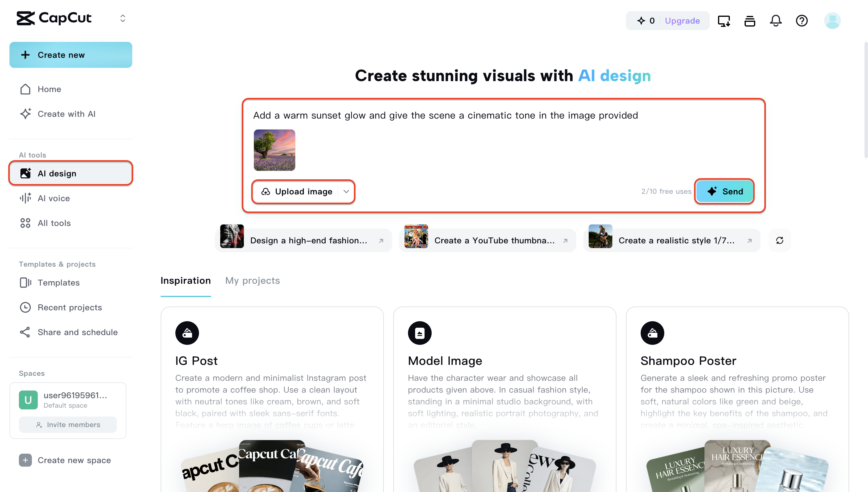
Task: Click the Create new space link
Action: (x=74, y=460)
